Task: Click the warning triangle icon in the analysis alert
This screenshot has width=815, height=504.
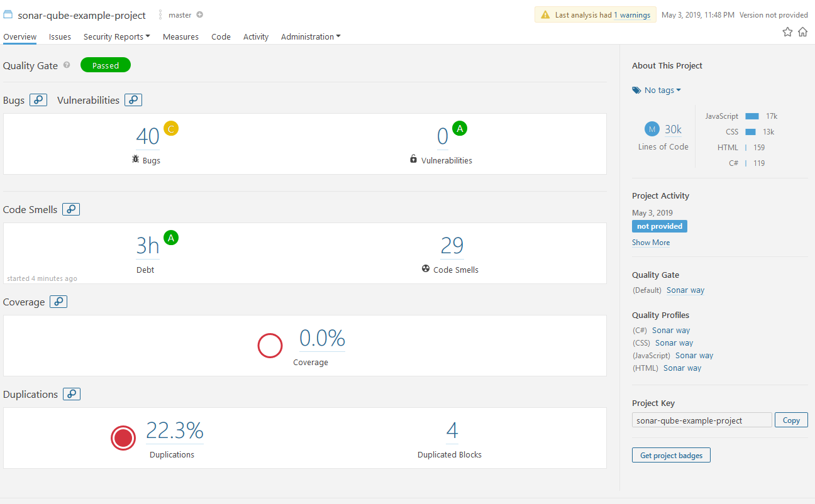Action: 545,15
